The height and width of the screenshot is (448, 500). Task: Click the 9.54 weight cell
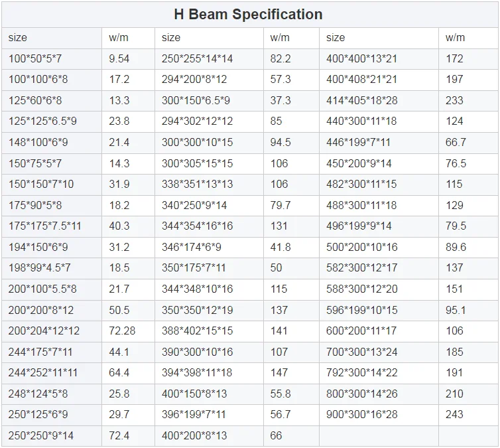[119, 58]
